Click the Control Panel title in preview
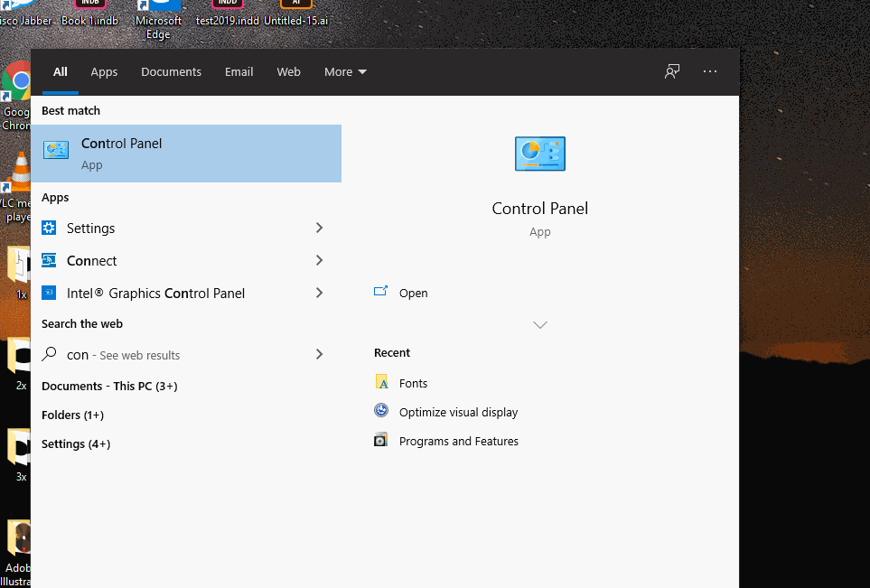Screen dimensions: 870x588 [540, 209]
